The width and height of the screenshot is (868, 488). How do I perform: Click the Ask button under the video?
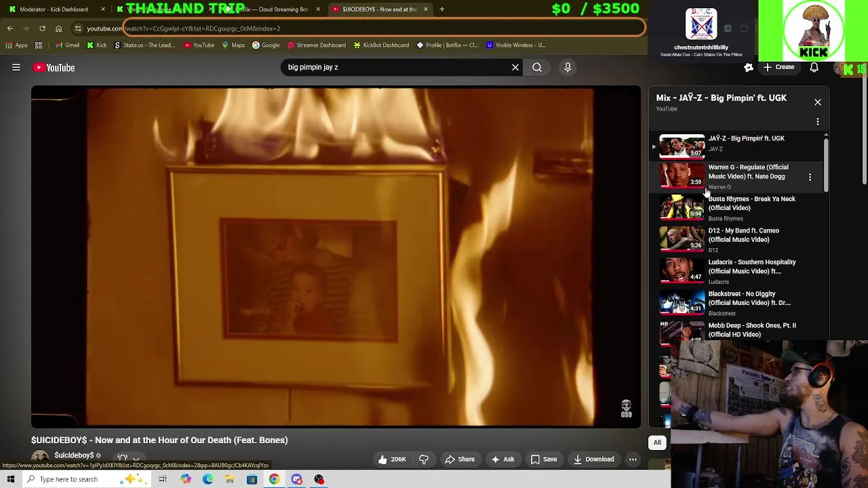pyautogui.click(x=502, y=460)
